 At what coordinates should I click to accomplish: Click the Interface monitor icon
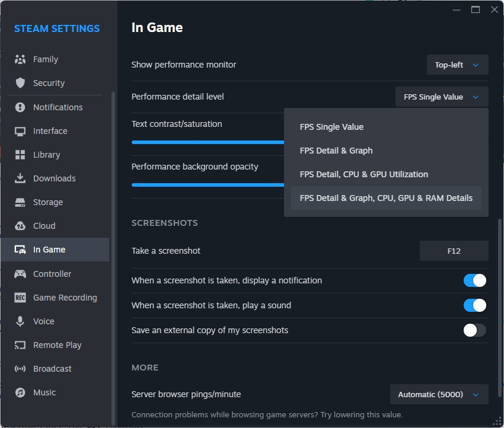(20, 131)
